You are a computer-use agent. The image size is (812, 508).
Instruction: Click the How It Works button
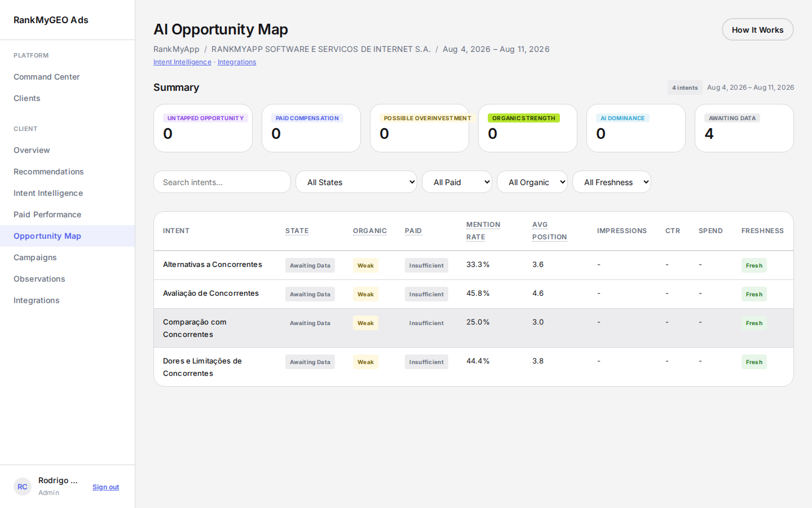click(x=758, y=29)
